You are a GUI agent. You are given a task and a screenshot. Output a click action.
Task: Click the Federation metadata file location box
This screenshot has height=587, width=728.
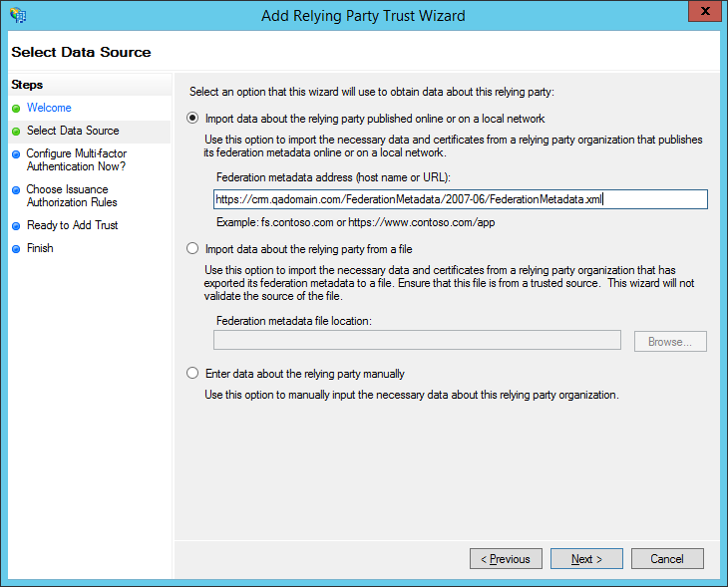click(x=418, y=341)
